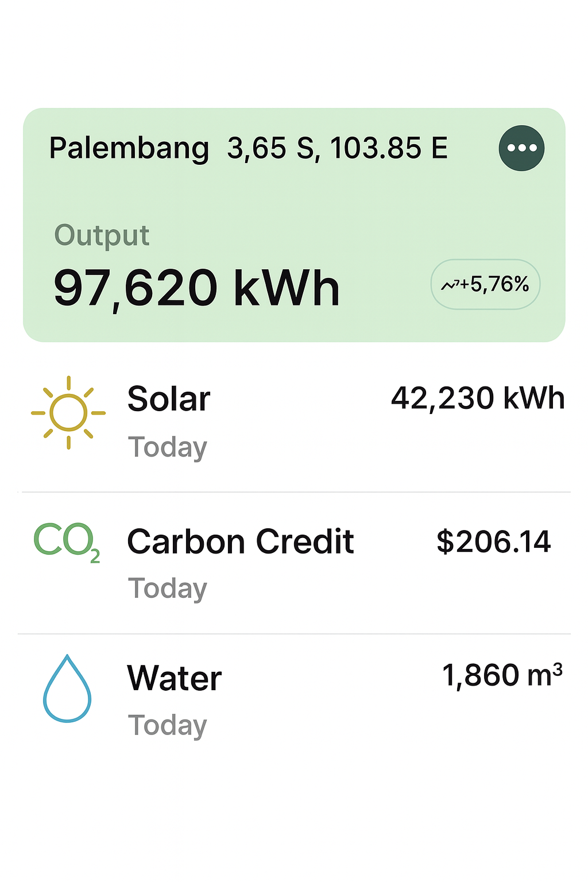Select the Palembang location title
Viewport: 588px width, 882px height.
coord(129,148)
